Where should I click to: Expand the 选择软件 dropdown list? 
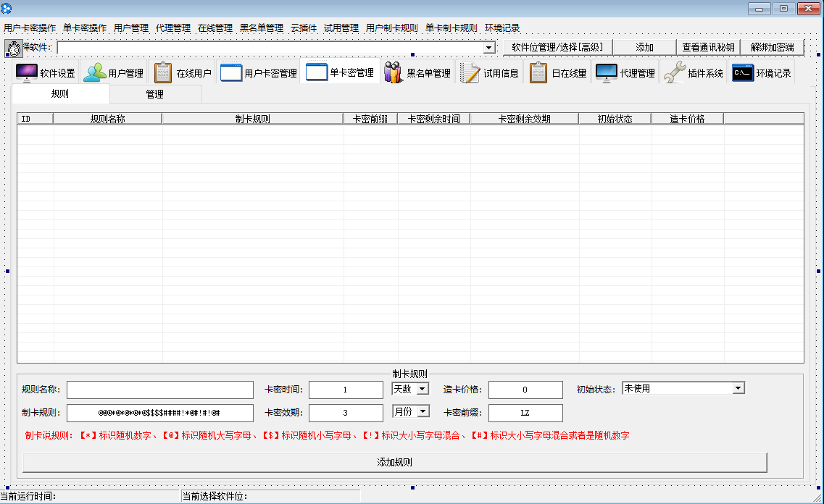[488, 48]
